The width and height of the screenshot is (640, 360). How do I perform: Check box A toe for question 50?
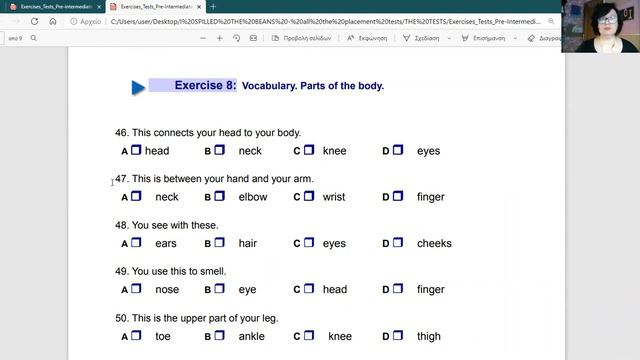(136, 336)
